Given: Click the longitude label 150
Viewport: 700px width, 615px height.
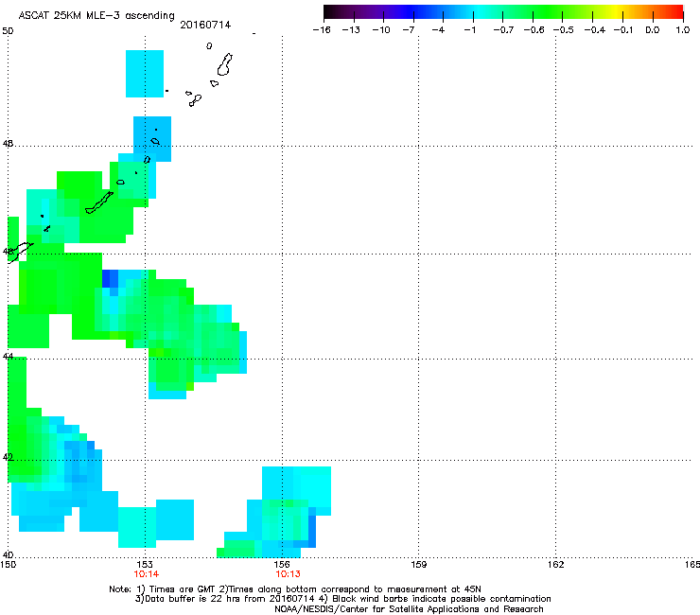Looking at the screenshot, I should click(8, 565).
